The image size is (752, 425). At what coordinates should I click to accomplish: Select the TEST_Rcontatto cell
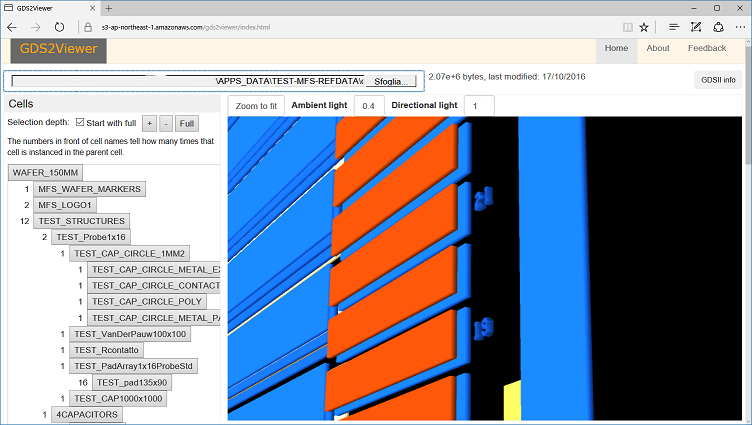tap(106, 350)
